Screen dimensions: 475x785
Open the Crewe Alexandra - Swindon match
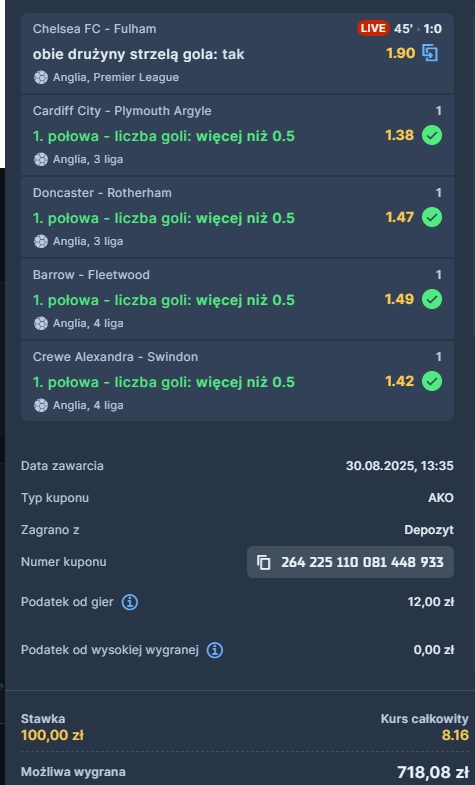(x=115, y=357)
